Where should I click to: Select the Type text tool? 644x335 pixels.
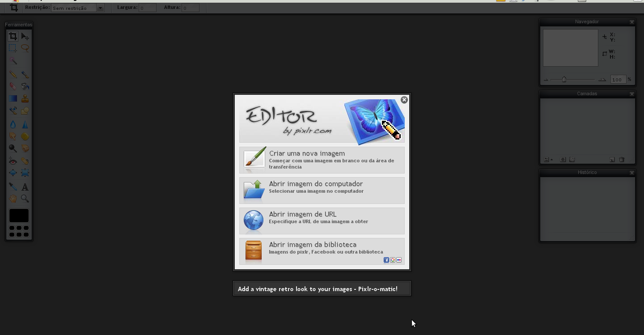(25, 187)
